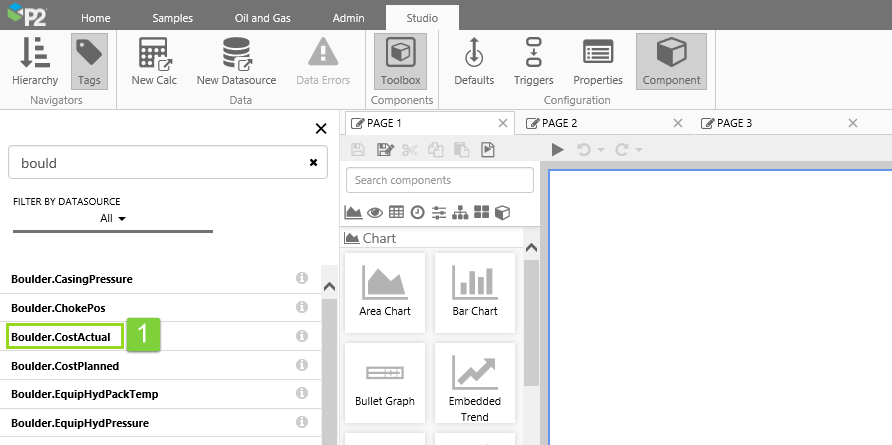Add a New Datasource

(x=237, y=61)
